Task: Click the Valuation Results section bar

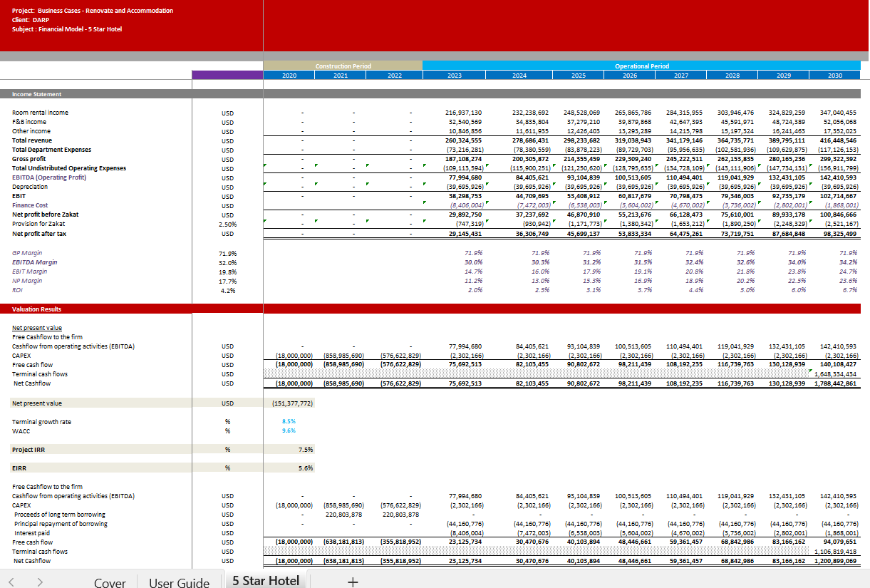Action: (x=37, y=309)
